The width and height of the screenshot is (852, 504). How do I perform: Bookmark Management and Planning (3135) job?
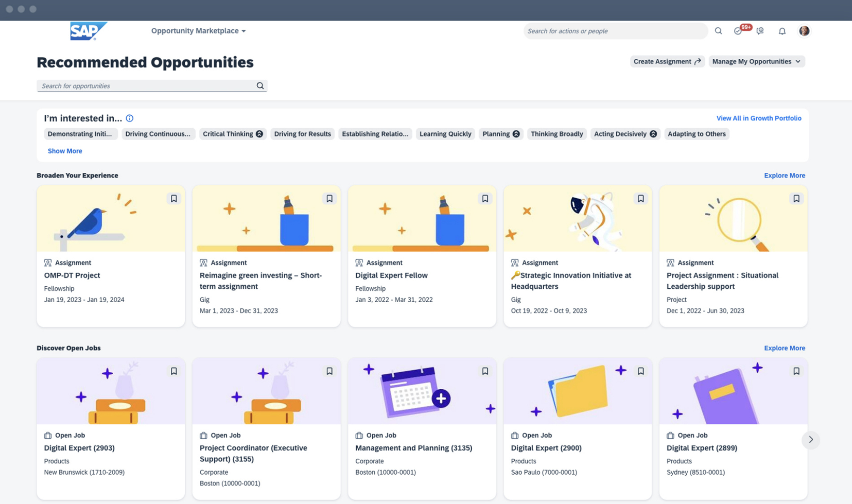(485, 371)
